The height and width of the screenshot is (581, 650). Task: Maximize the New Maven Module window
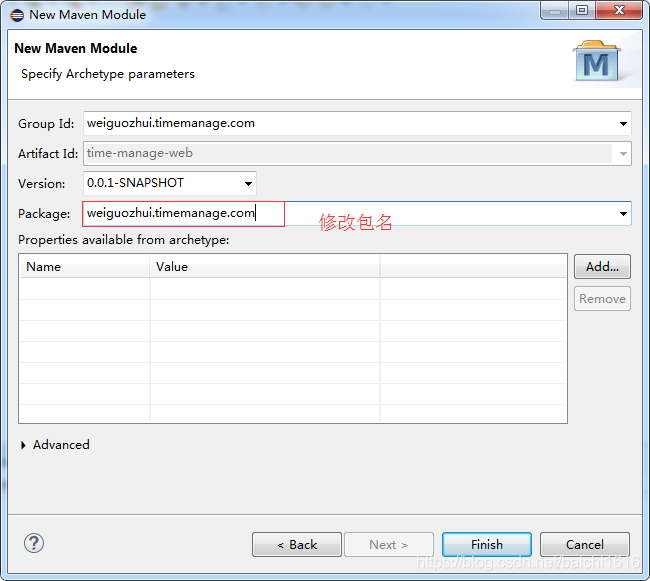pyautogui.click(x=582, y=10)
